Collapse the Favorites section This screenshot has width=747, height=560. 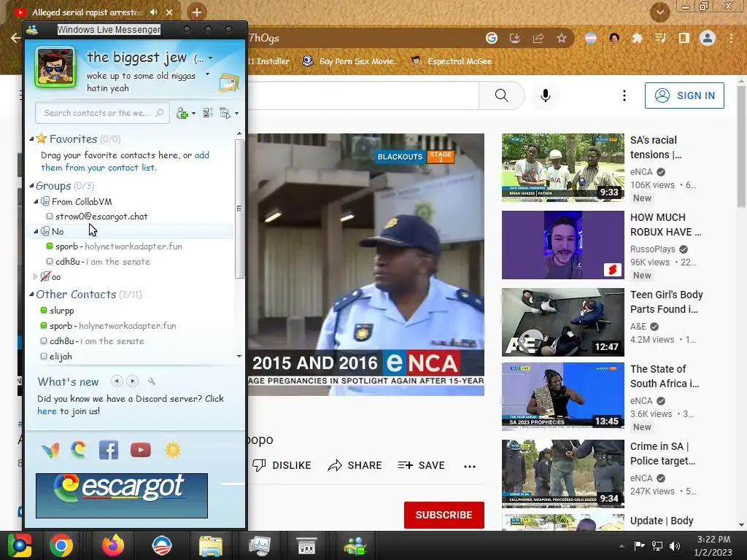(31, 139)
